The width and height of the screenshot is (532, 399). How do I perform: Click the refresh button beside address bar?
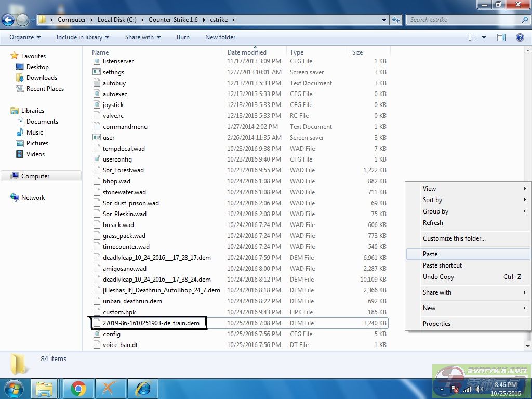click(396, 20)
